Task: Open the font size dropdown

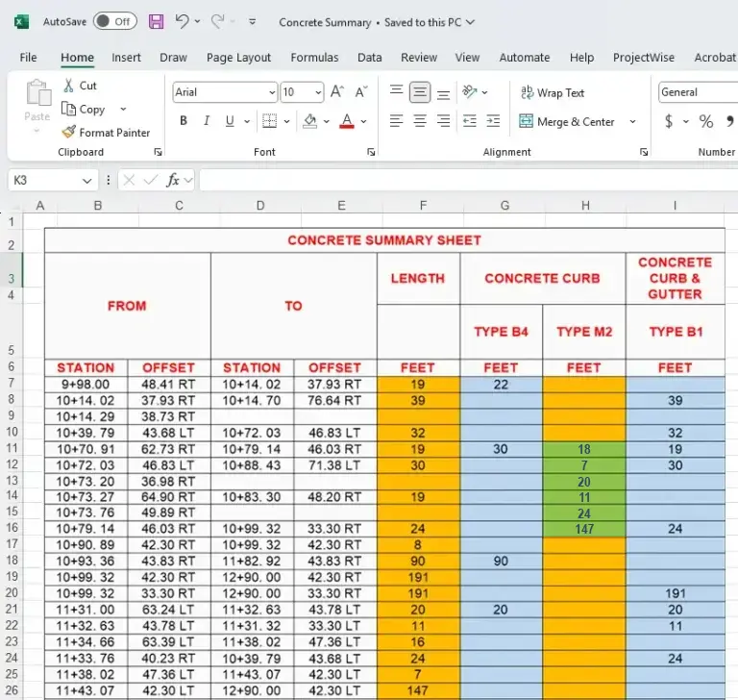Action: coord(317,93)
